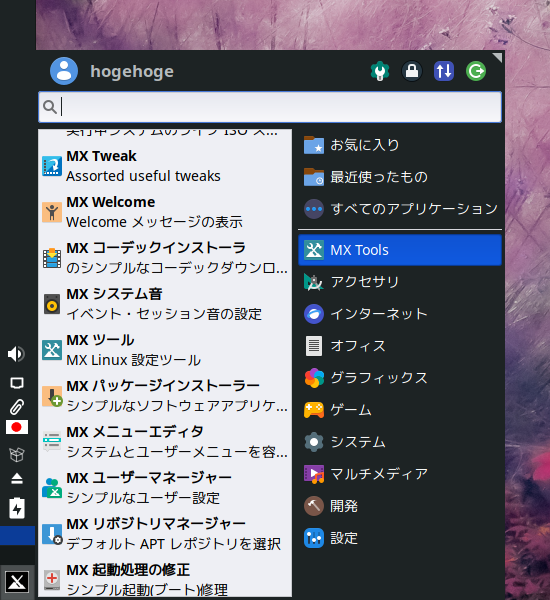The width and height of the screenshot is (550, 600).
Task: Log out using the green arrow icon
Action: pyautogui.click(x=476, y=71)
